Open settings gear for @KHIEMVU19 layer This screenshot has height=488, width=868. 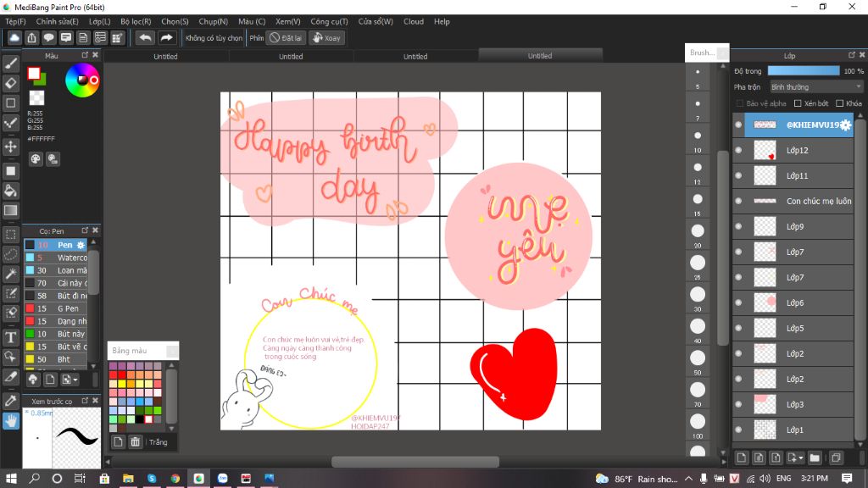pyautogui.click(x=845, y=125)
